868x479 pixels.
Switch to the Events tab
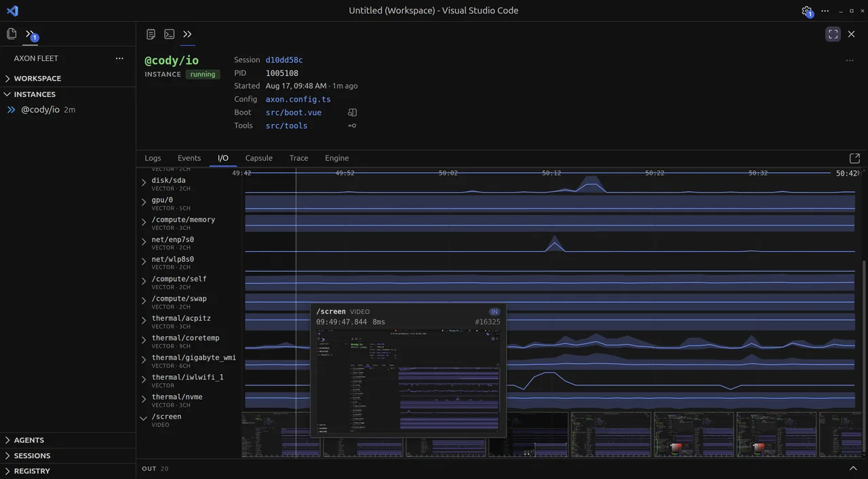(x=189, y=158)
